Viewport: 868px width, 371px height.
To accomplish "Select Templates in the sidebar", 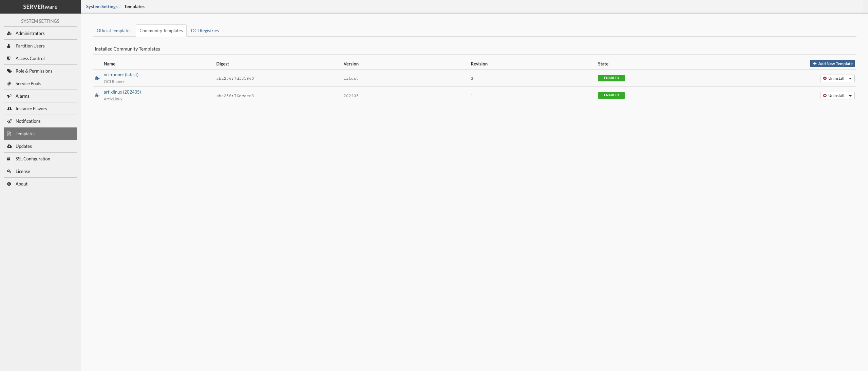I will click(40, 134).
